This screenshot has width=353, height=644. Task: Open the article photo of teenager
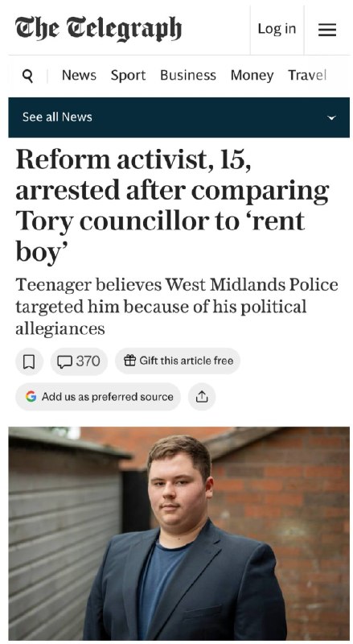(179, 533)
